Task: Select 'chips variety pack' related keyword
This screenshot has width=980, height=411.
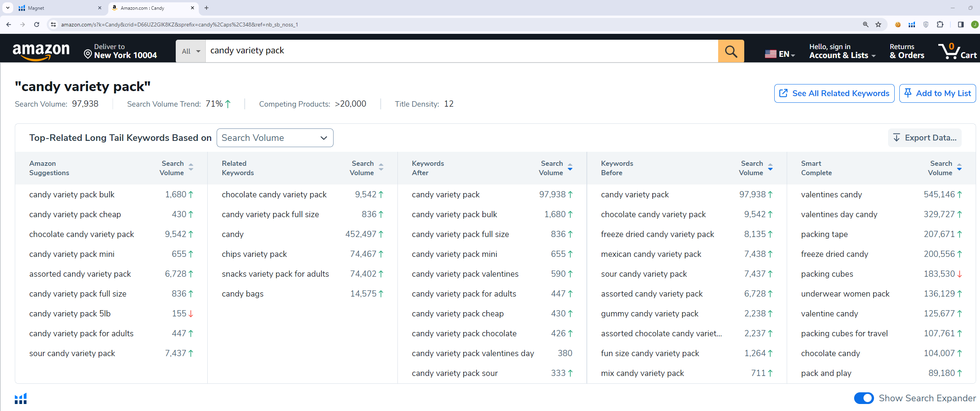Action: 254,254
